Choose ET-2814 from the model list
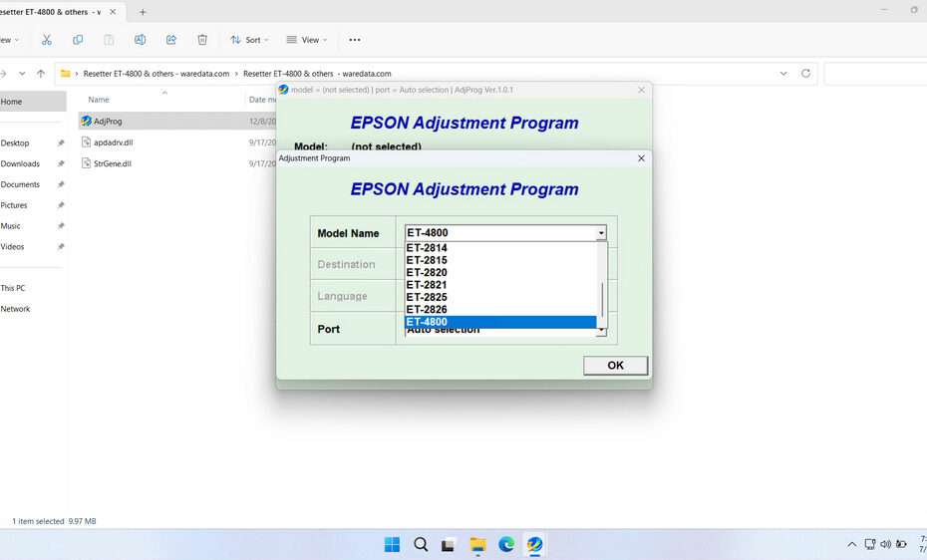The height and width of the screenshot is (560, 927). click(500, 248)
